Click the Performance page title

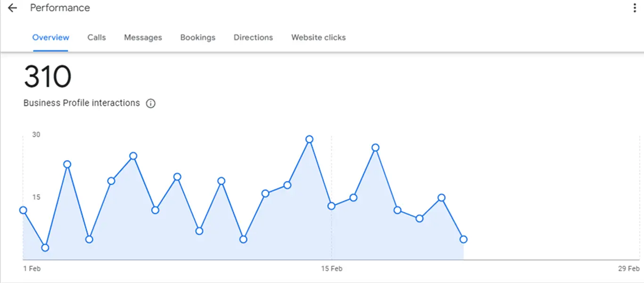coord(60,8)
